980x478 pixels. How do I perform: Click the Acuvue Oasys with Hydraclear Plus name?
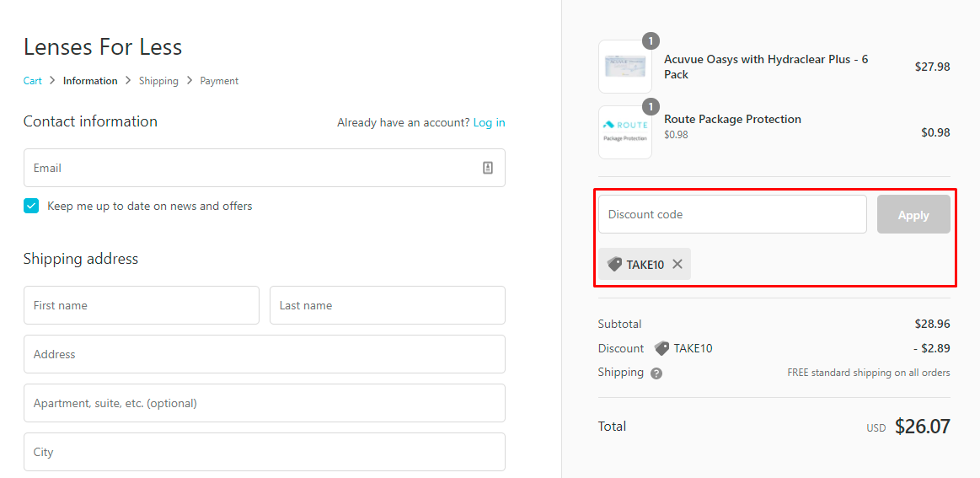(766, 67)
